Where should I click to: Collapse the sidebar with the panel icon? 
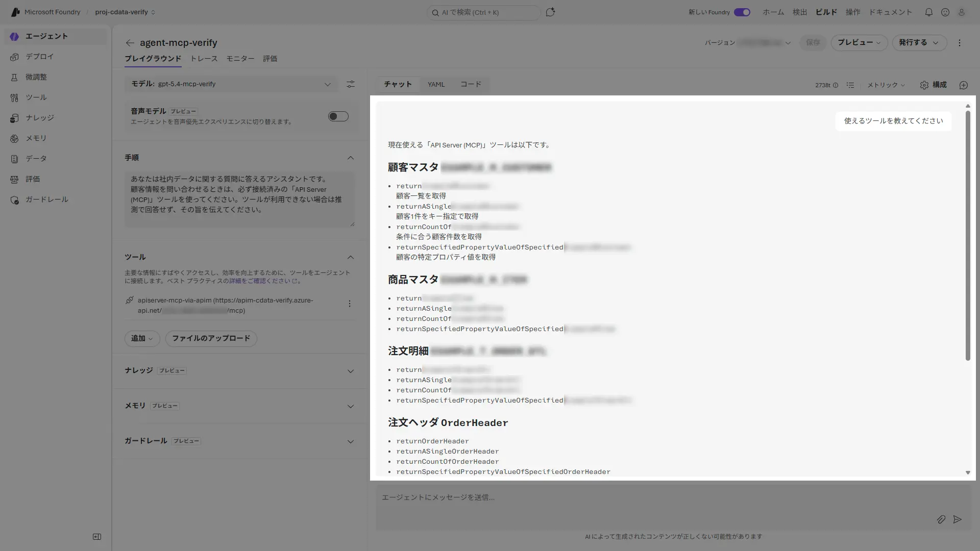97,537
